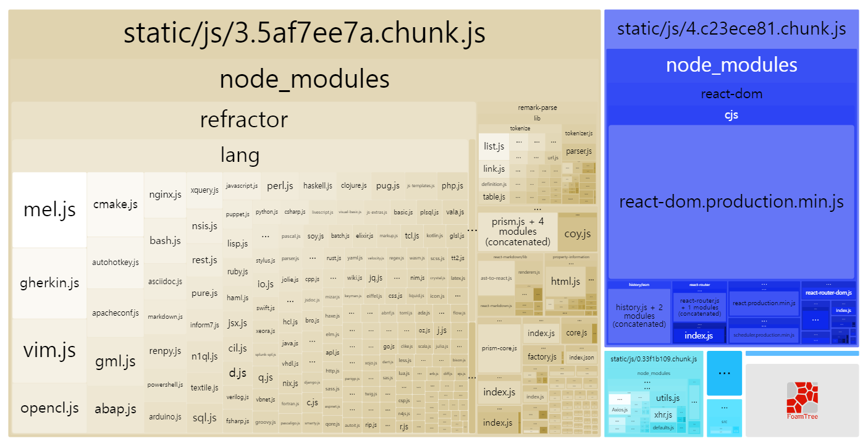
Task: Select react.production.min.js block
Action: pos(764,303)
